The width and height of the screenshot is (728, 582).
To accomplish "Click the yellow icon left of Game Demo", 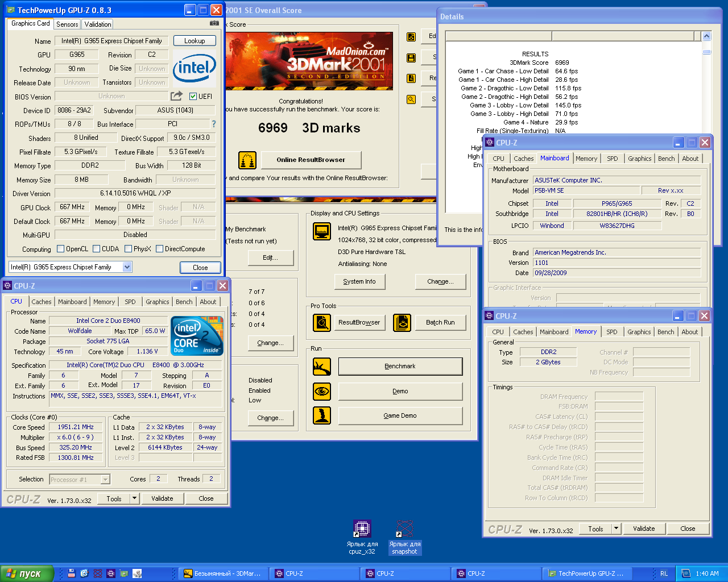I will coord(322,415).
